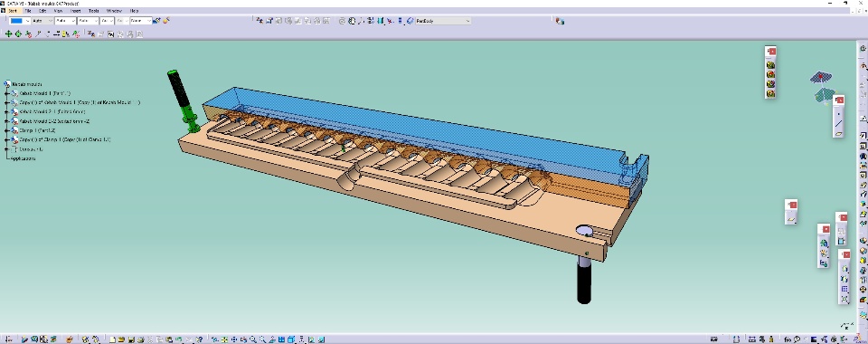The height and width of the screenshot is (344, 868).
Task: Click the Save icon
Action: click(x=131, y=339)
